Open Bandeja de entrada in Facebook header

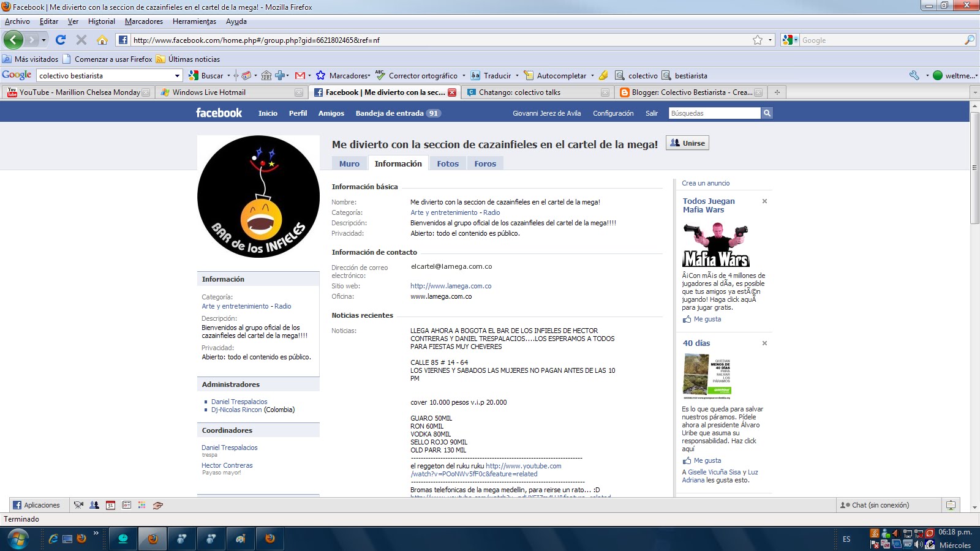398,113
